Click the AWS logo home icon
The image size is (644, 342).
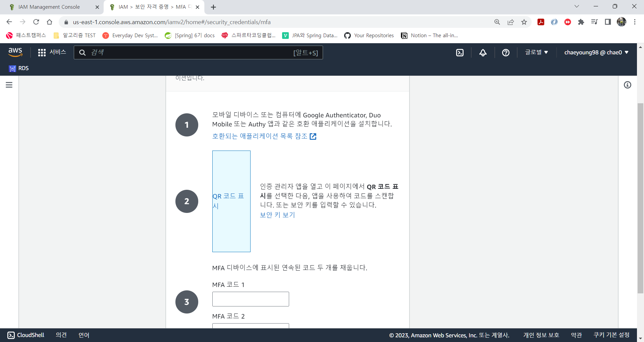click(15, 52)
